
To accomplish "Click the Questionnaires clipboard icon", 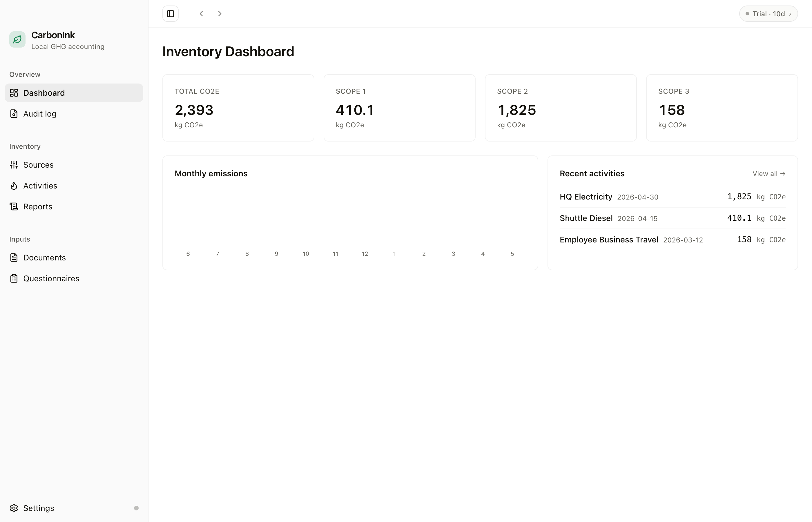I will [14, 279].
